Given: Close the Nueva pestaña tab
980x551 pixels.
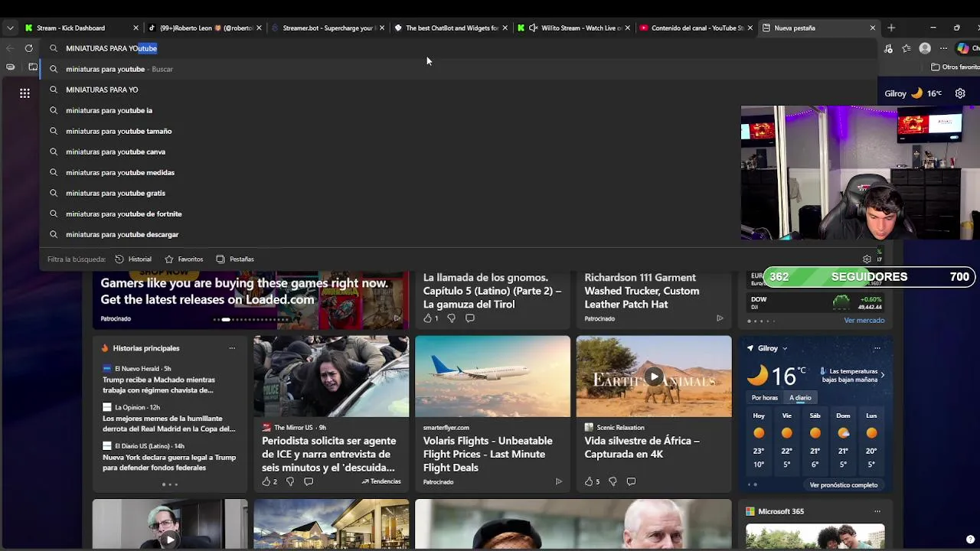Looking at the screenshot, I should pos(872,28).
